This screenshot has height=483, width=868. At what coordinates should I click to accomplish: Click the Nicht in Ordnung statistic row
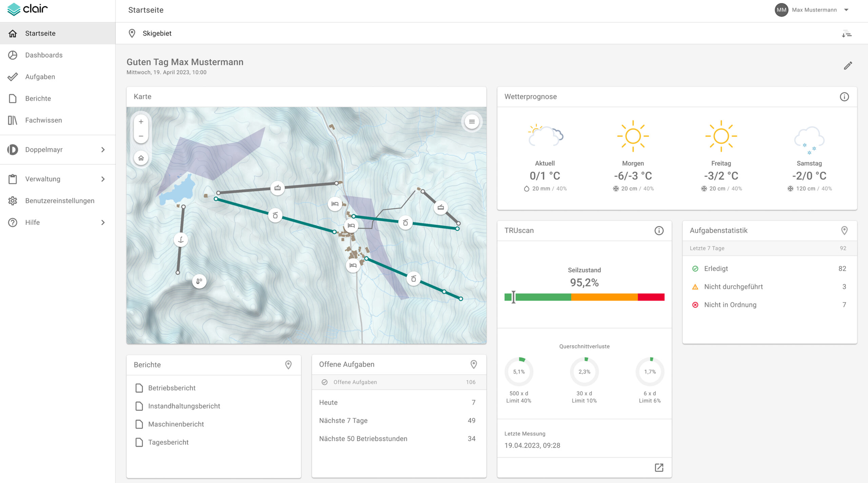730,305
